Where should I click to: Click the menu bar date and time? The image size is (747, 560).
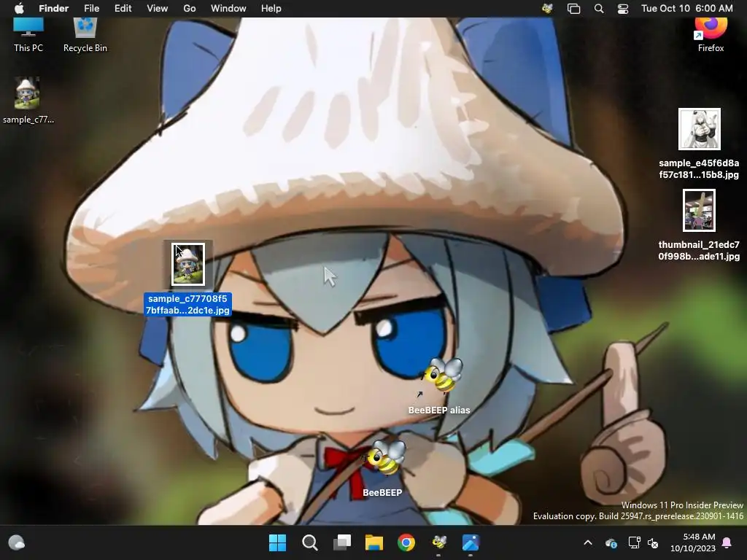tap(686, 9)
